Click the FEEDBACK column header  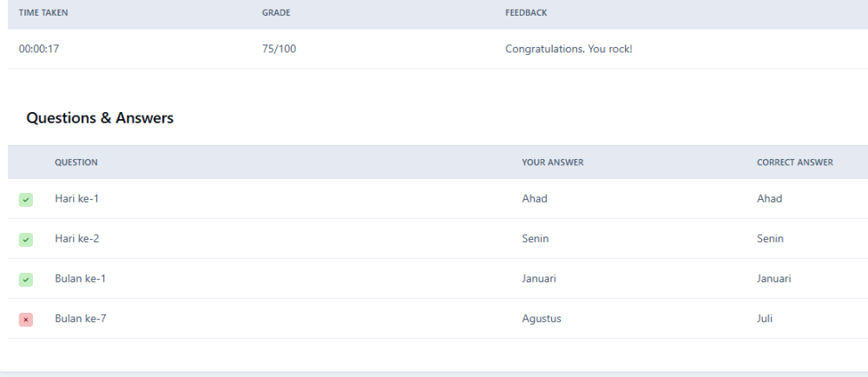526,13
